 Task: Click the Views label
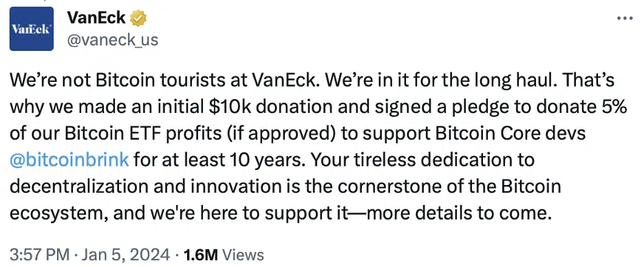coord(242,255)
